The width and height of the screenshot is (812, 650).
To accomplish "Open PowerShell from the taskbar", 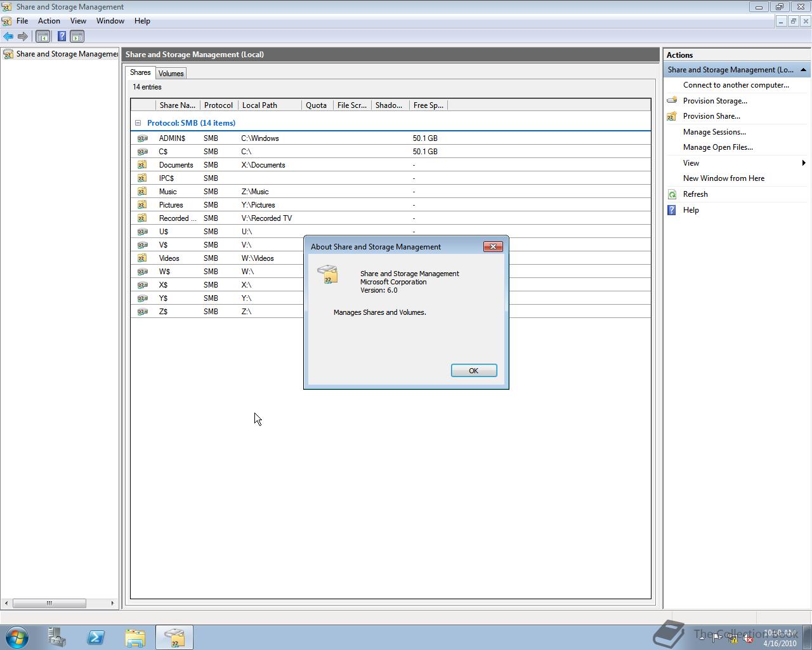I will coord(96,637).
